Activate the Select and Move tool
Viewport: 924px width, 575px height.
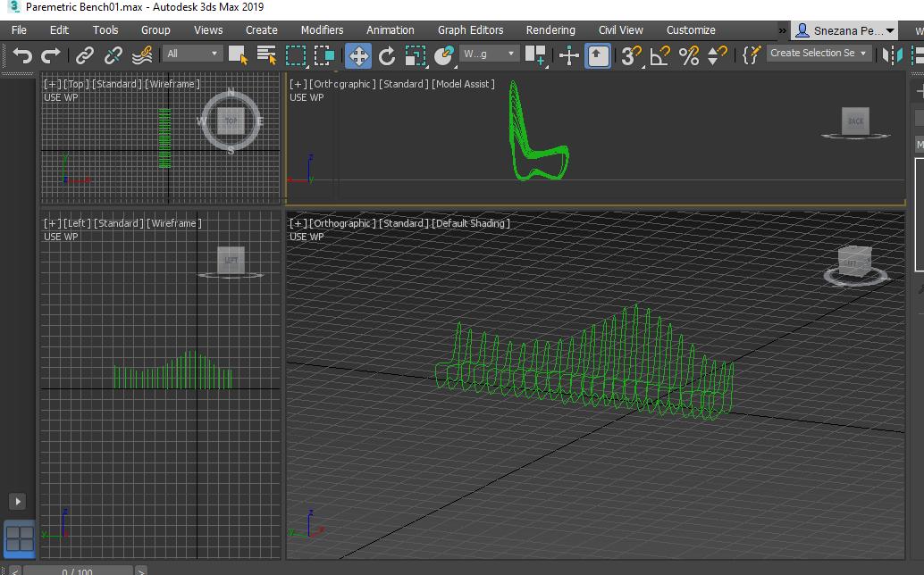[x=358, y=55]
